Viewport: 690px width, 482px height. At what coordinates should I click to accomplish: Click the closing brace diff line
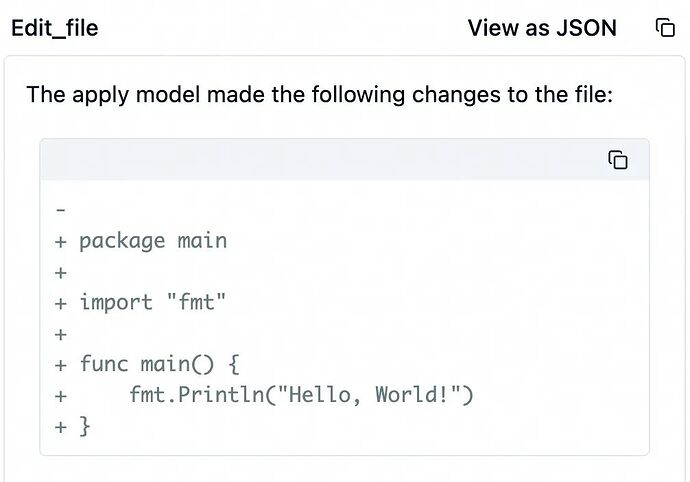click(84, 426)
